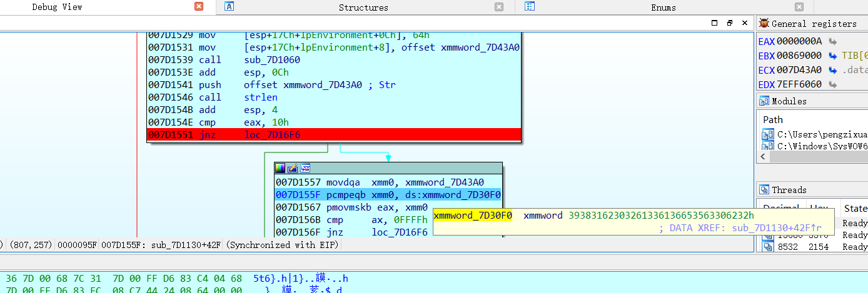
Task: Click the C:\Users module file icon
Action: [x=768, y=134]
